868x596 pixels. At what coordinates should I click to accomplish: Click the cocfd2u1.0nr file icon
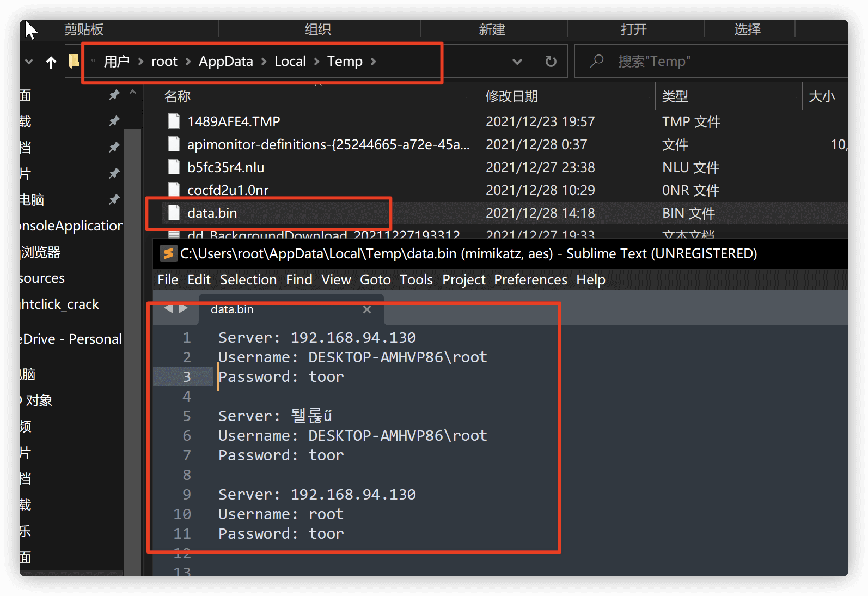click(174, 190)
